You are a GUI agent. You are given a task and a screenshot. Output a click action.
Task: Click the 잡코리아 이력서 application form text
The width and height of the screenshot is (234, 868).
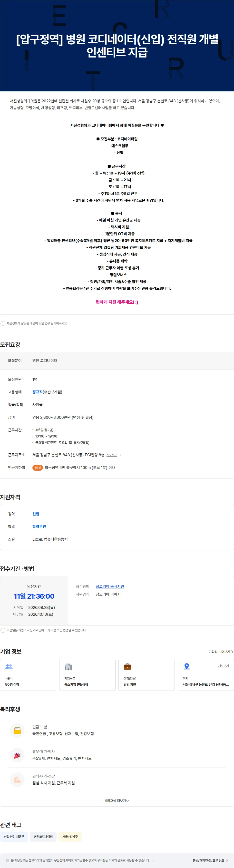[108, 594]
